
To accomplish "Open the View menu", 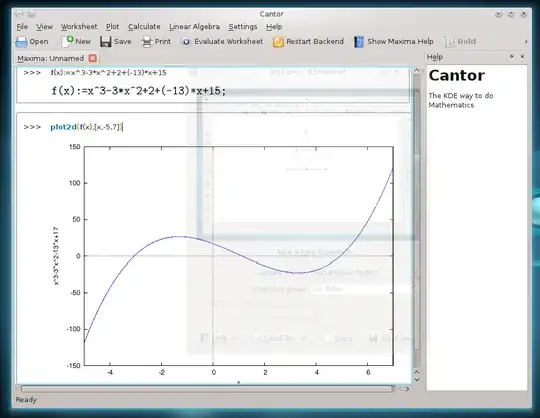I will click(44, 27).
